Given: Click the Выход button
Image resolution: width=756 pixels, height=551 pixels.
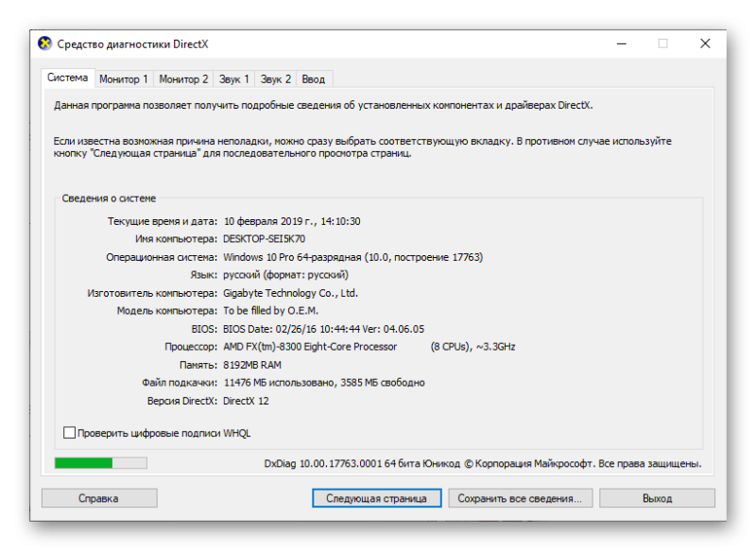Looking at the screenshot, I should (x=657, y=498).
